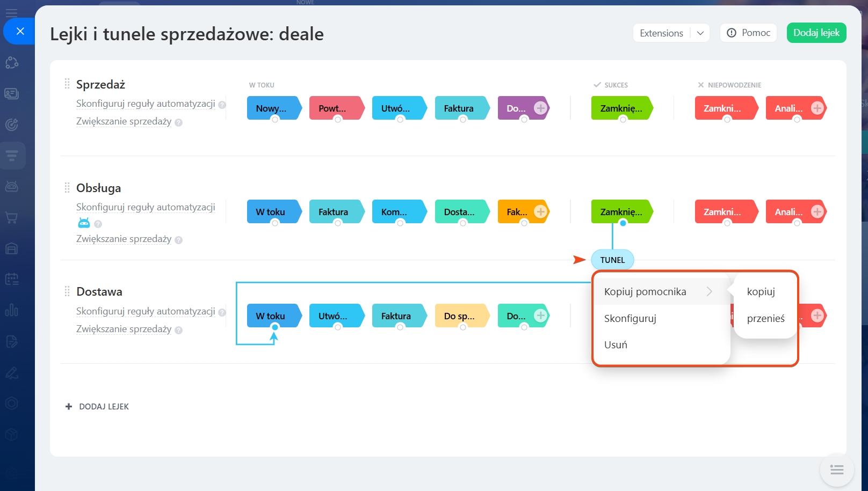Close the funnels slider with the X button
Screen dimensions: 868x491
click(20, 31)
